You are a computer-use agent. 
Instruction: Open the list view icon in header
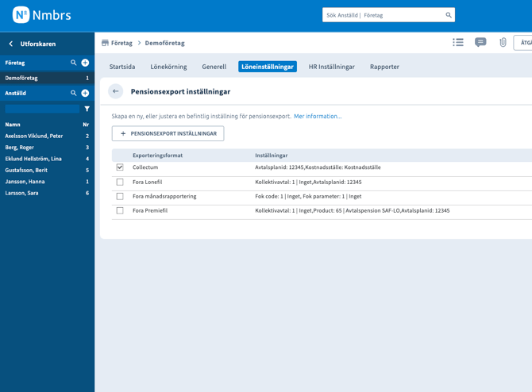pyautogui.click(x=458, y=43)
